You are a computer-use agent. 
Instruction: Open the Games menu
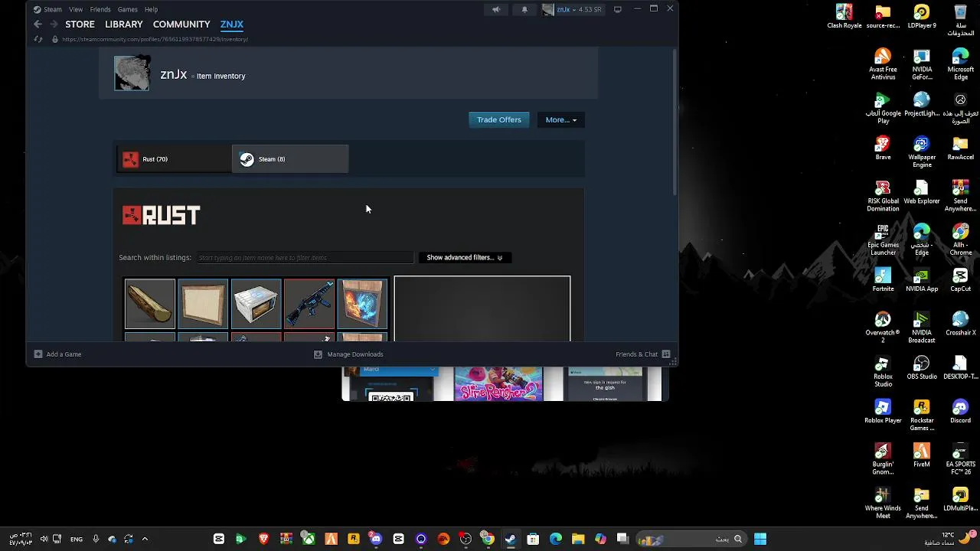[128, 9]
